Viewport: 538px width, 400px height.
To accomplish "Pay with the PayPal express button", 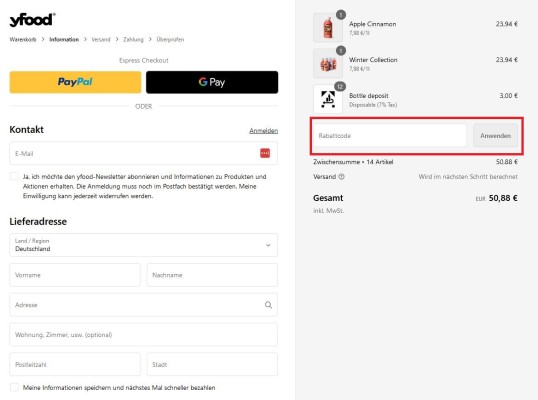I will pos(75,82).
